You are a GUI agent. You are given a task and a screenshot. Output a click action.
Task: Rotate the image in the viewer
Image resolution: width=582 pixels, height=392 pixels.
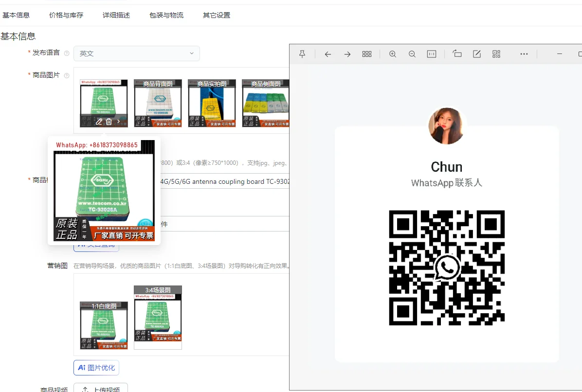[x=457, y=54]
